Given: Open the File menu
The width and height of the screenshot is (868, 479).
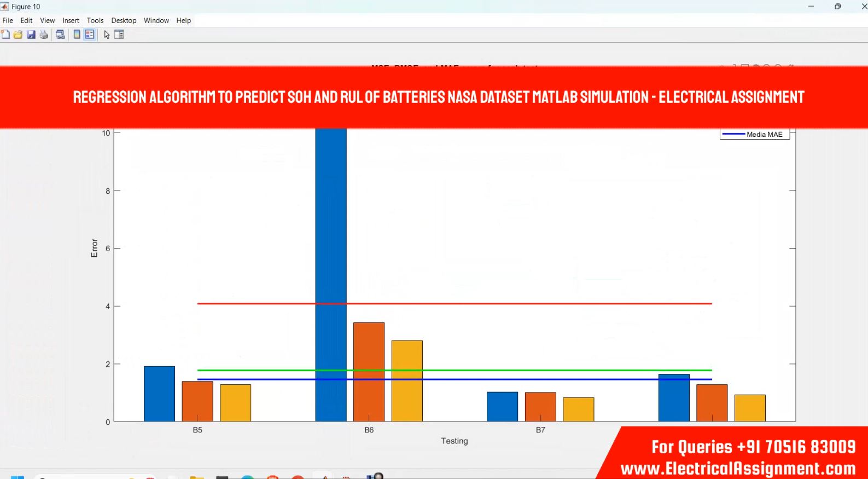Looking at the screenshot, I should (x=8, y=20).
